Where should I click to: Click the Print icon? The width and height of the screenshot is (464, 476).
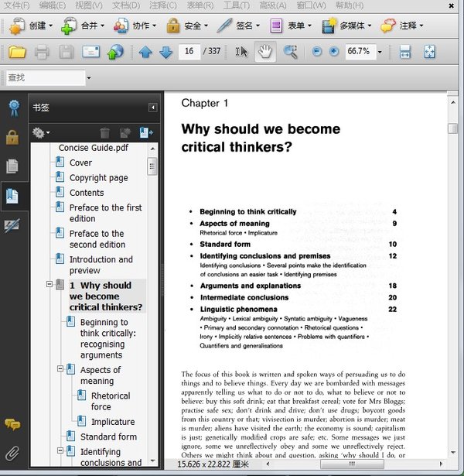[x=42, y=52]
